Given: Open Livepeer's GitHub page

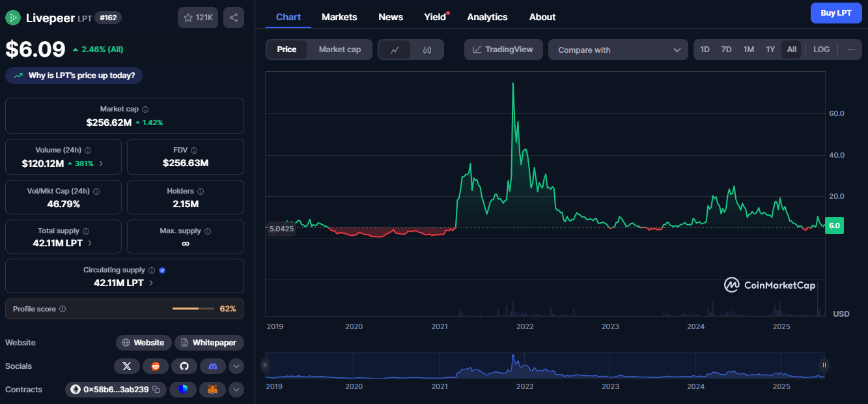Looking at the screenshot, I should [184, 366].
